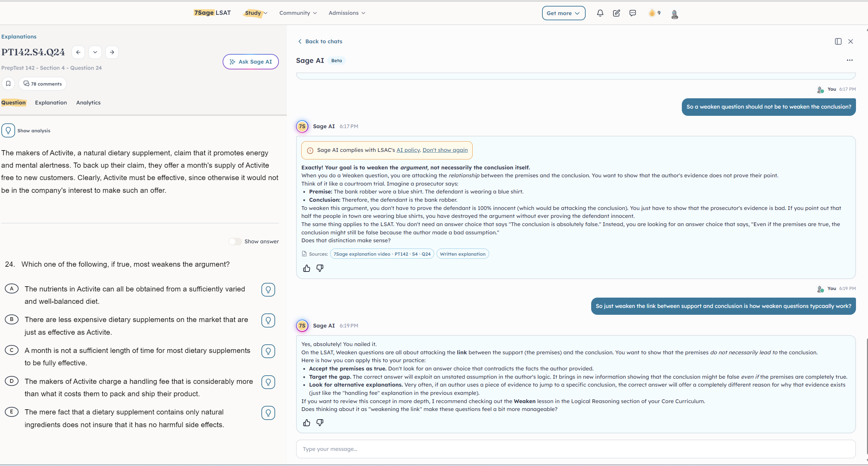Show analysis lightbulb for answer choice E
The width and height of the screenshot is (868, 466).
click(x=268, y=413)
